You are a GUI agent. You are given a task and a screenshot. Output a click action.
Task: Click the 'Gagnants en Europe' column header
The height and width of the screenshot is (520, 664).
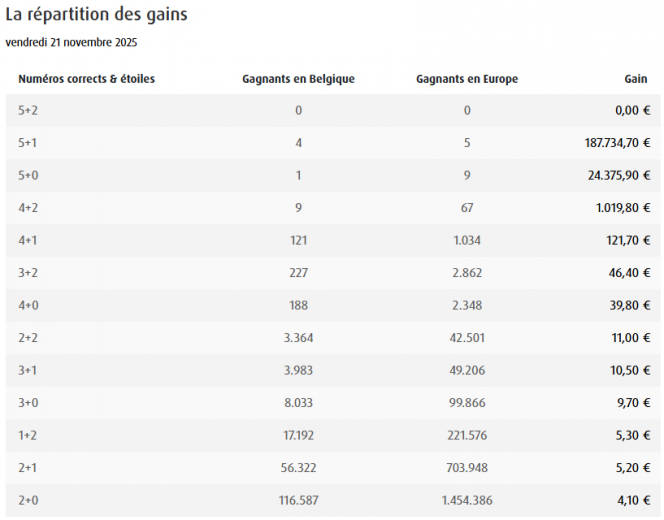click(x=467, y=79)
